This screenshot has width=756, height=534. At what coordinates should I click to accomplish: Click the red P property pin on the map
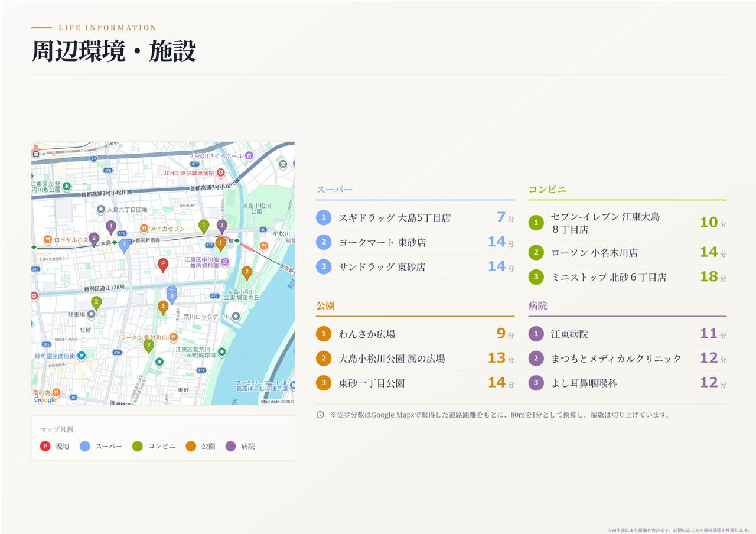tap(163, 265)
